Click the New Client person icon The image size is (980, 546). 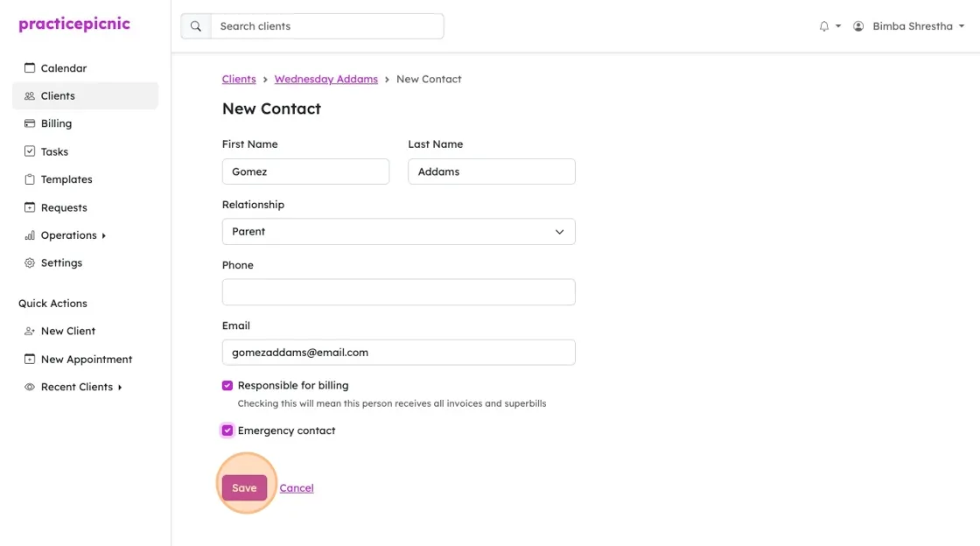(x=30, y=331)
